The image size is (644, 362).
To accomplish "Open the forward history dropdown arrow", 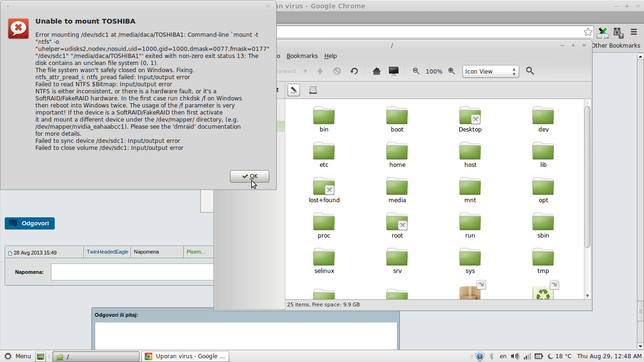I will tap(305, 72).
